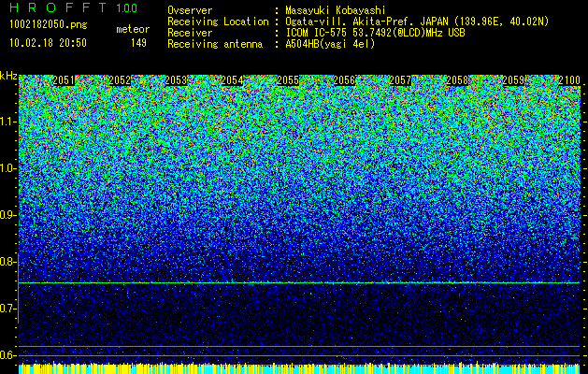Click the 1.0 kHz axis label
This screenshot has width=588, height=374.
[x=7, y=168]
